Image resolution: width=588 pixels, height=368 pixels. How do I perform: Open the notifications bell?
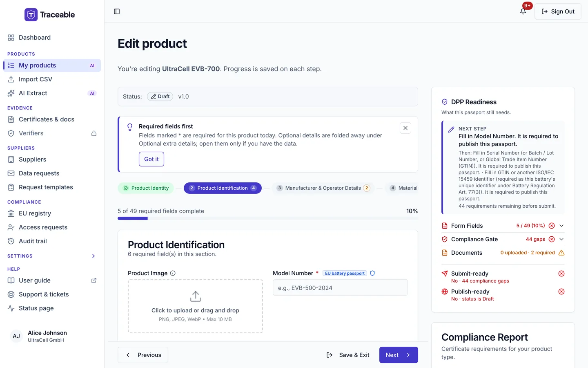tap(523, 11)
